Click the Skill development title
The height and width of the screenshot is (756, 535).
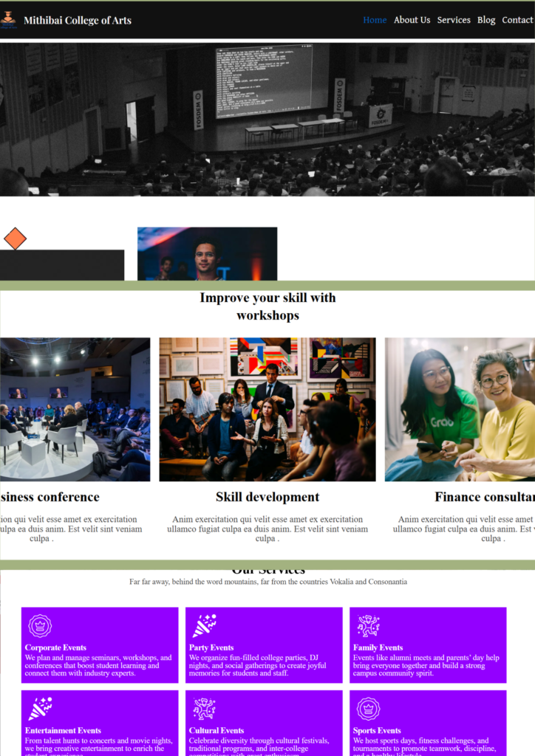(x=267, y=497)
